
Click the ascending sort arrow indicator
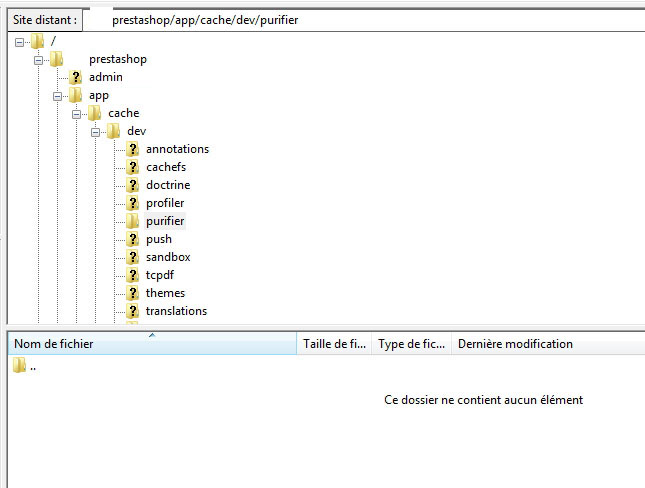(152, 335)
